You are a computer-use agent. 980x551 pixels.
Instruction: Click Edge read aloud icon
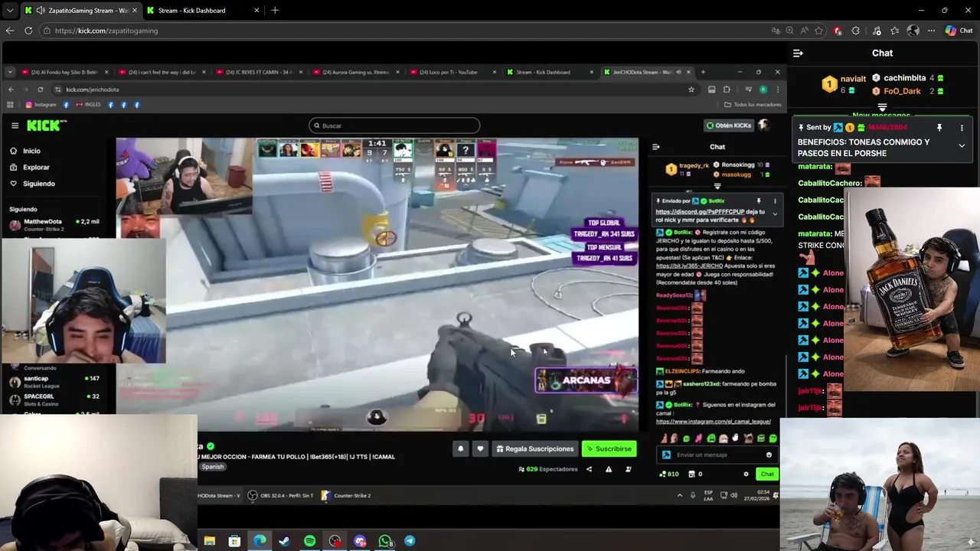804,31
